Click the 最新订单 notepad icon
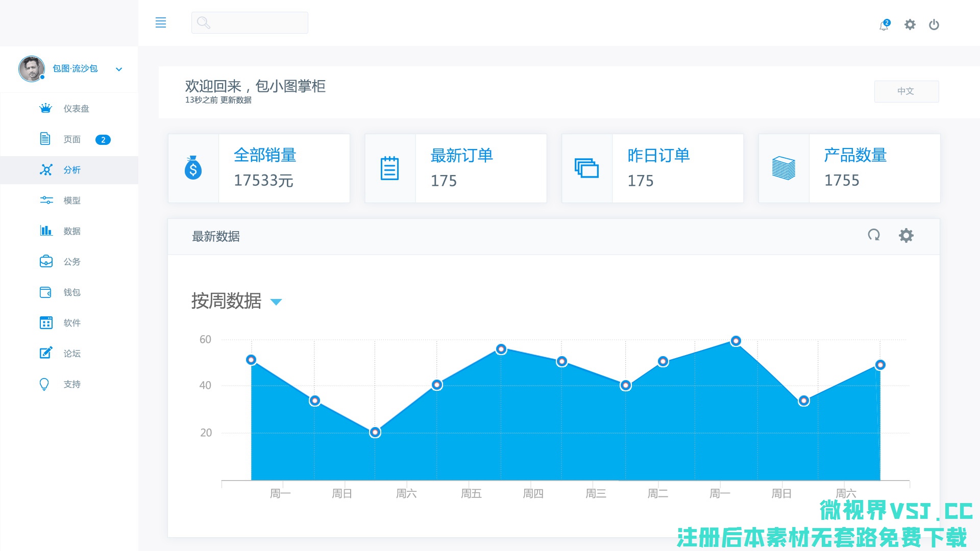This screenshot has height=551, width=980. pos(389,168)
